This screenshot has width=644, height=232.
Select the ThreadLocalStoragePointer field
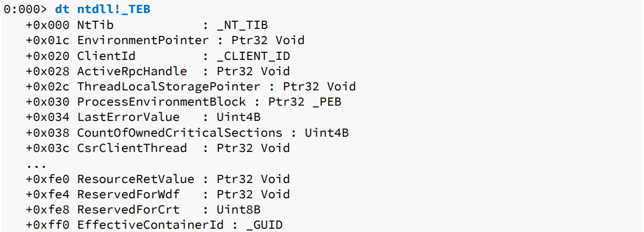pos(169,86)
